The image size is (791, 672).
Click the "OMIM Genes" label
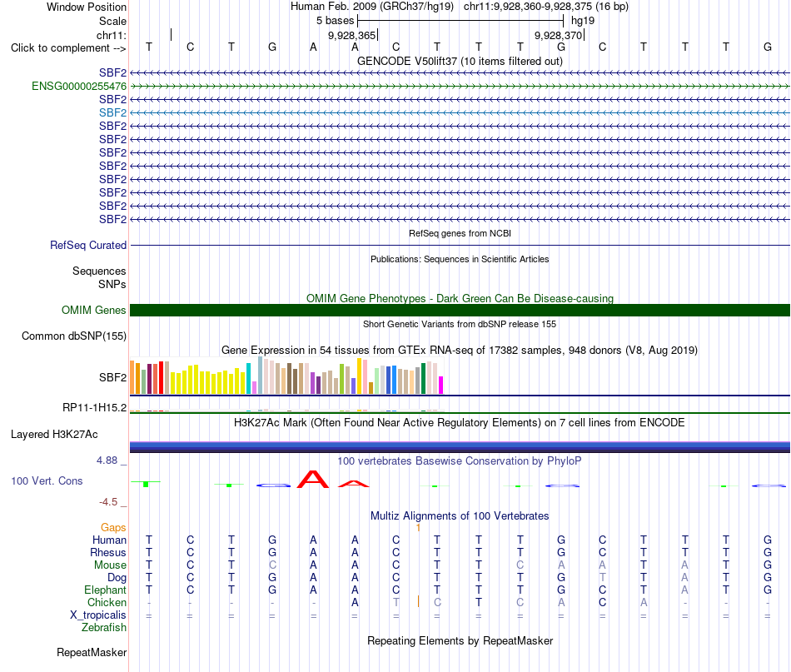click(x=93, y=311)
